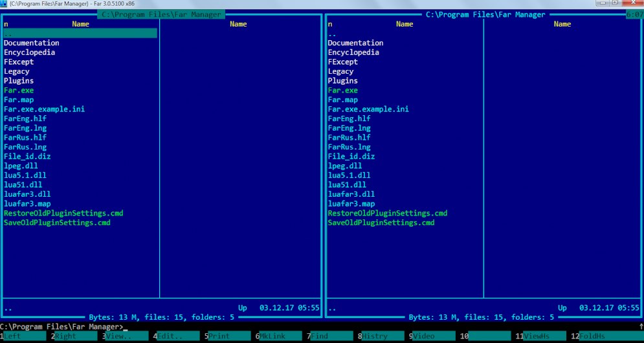
Task: Click the right panel 'n' sort mode letter
Action: 330,24
